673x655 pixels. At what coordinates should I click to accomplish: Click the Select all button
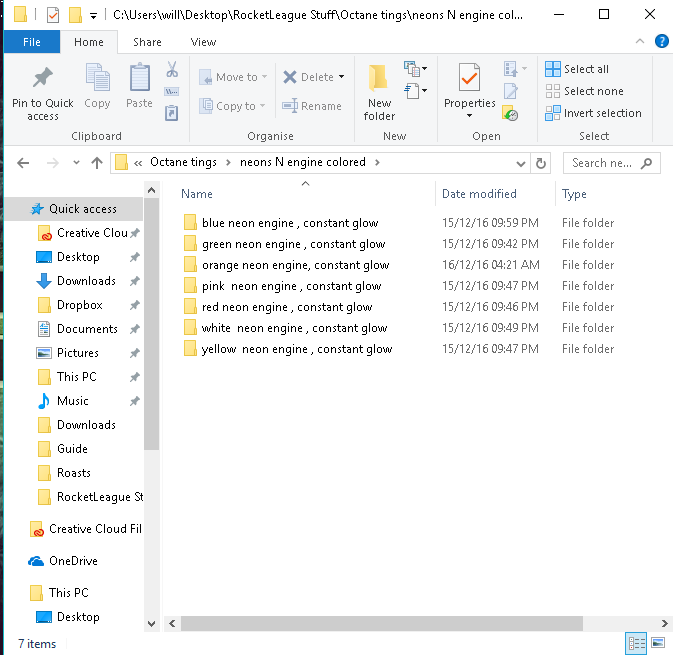click(577, 69)
